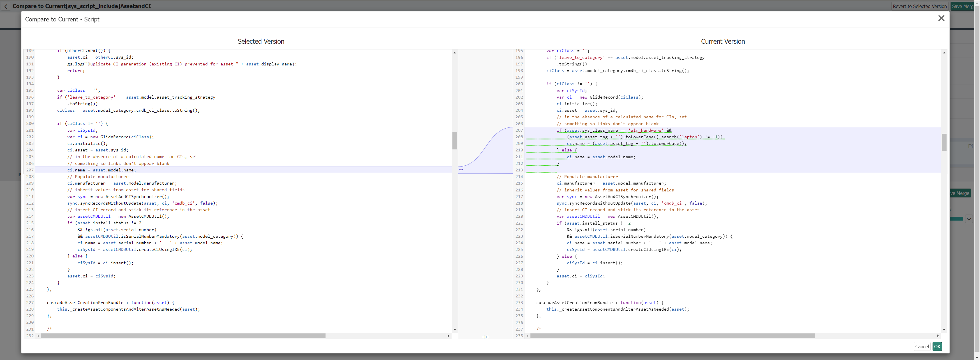Close the Compare to Current - Script dialog
This screenshot has width=980, height=360.
(x=941, y=18)
